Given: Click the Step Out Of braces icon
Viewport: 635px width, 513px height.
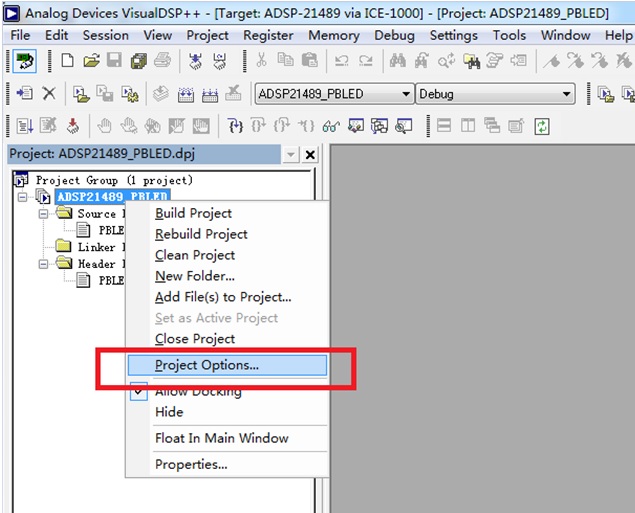Looking at the screenshot, I should [282, 126].
